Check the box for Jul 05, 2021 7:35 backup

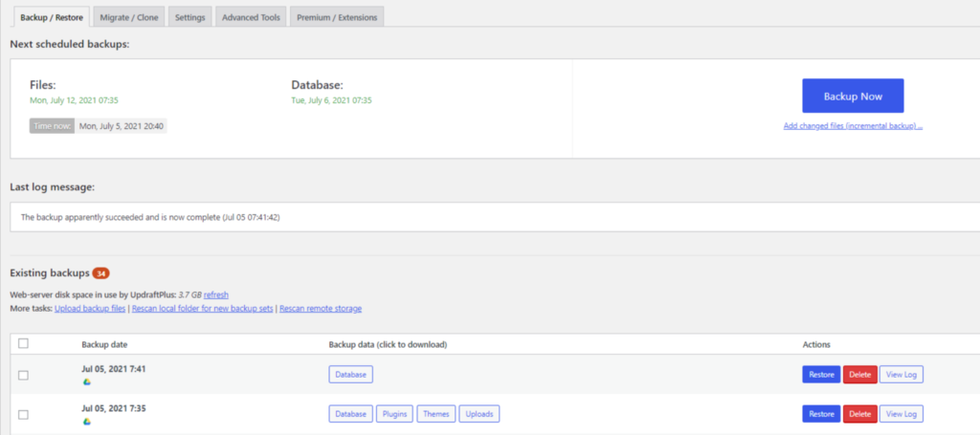(23, 414)
